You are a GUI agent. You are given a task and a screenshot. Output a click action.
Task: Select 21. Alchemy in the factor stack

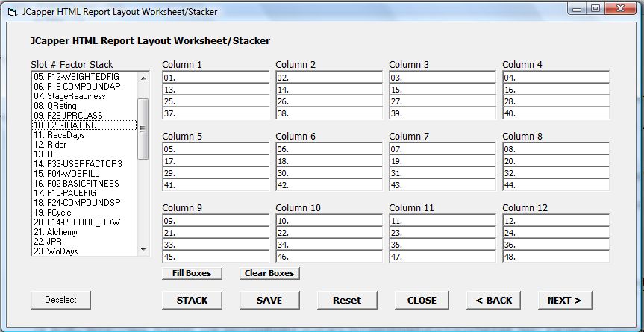[x=84, y=232]
